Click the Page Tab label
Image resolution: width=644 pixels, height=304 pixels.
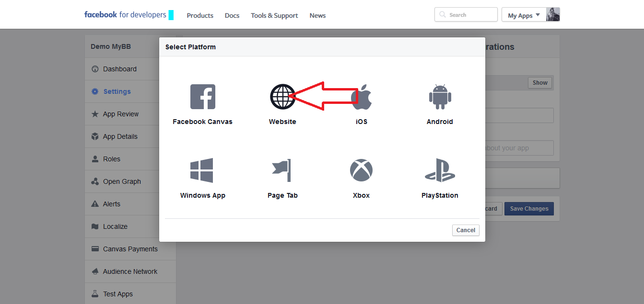tap(282, 195)
